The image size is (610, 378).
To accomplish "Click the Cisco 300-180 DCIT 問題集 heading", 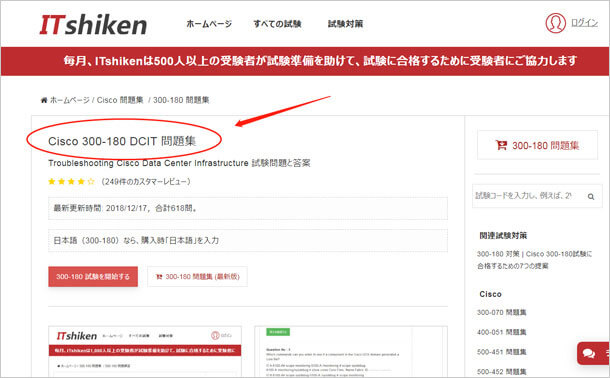I will tap(122, 141).
